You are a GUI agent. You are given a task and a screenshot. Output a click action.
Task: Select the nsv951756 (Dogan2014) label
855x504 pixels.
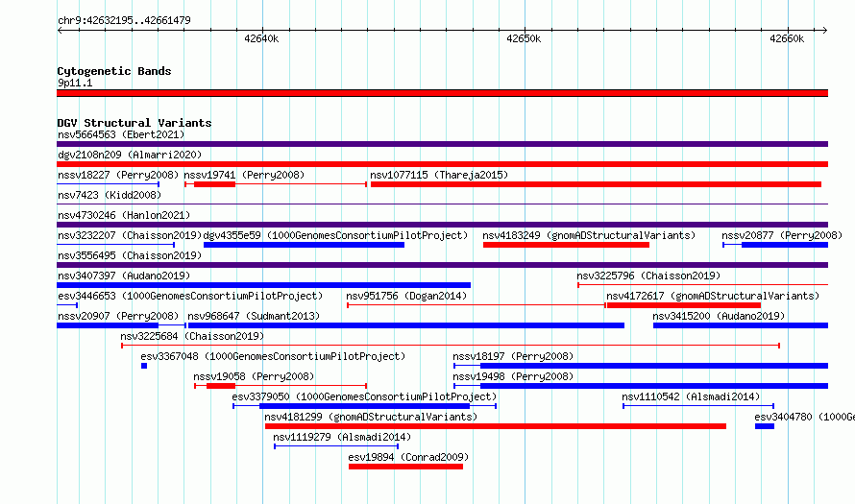406,296
